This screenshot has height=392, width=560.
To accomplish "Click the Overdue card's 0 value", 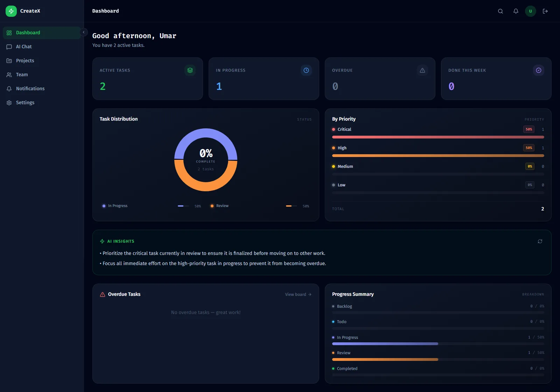I will coord(335,86).
